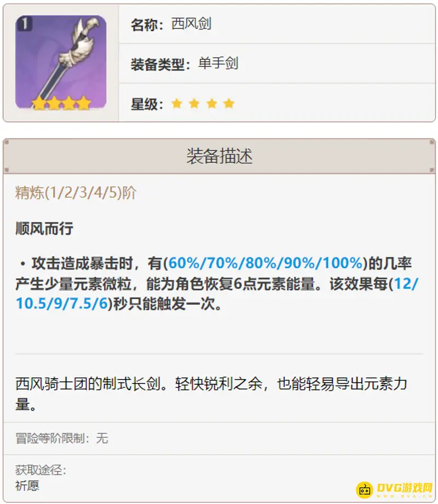Click the fourth star in 星级 row
Screen dimensions: 438x504
pos(229,104)
